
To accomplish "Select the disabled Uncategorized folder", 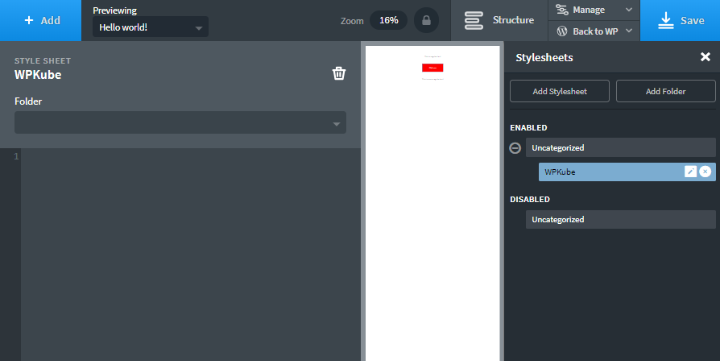I will click(620, 219).
